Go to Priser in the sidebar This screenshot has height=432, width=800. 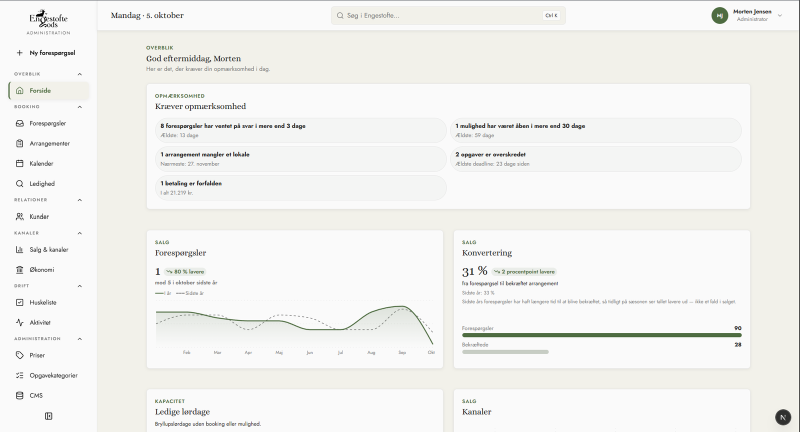(48, 355)
